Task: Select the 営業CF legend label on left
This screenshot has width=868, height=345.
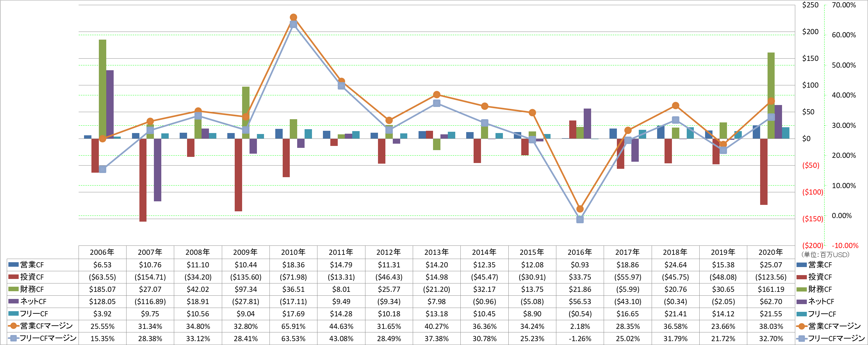Action: [32, 265]
